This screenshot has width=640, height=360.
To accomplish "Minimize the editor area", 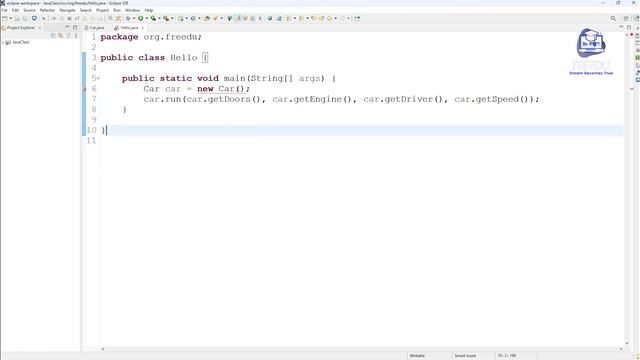I will coord(621,27).
